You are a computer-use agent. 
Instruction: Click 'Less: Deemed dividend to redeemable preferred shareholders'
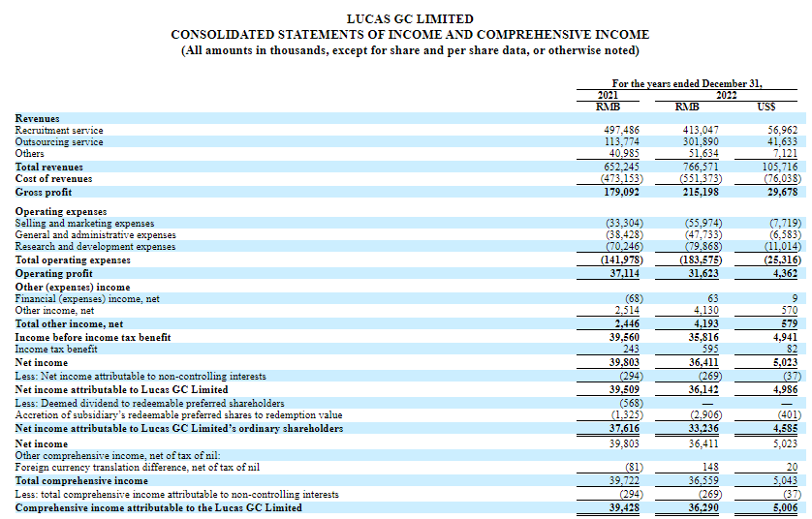[x=149, y=403]
